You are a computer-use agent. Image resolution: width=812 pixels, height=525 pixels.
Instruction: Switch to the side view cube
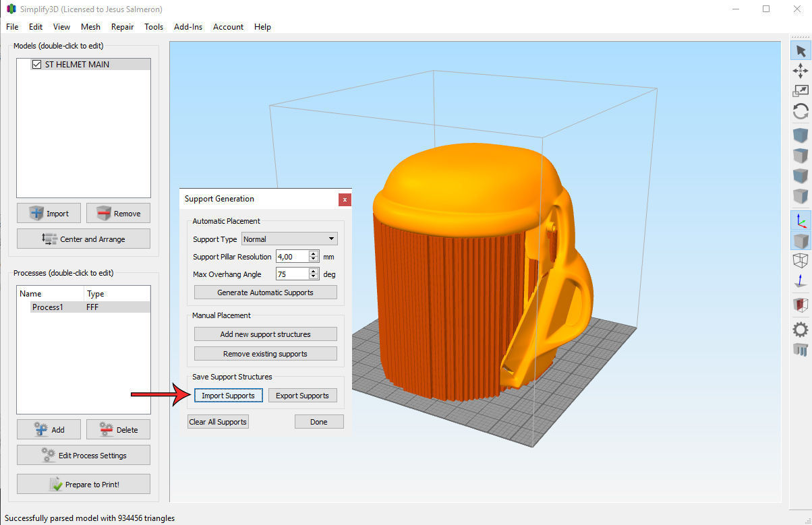point(801,196)
